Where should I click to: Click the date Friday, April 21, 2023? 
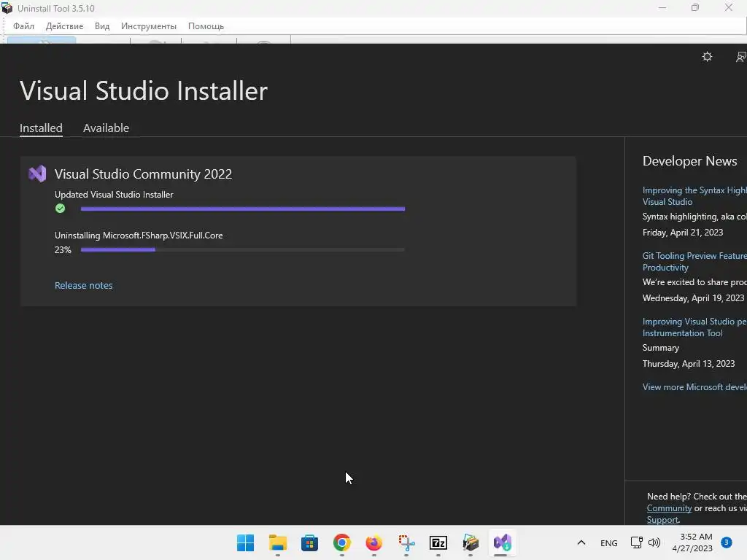[683, 233]
